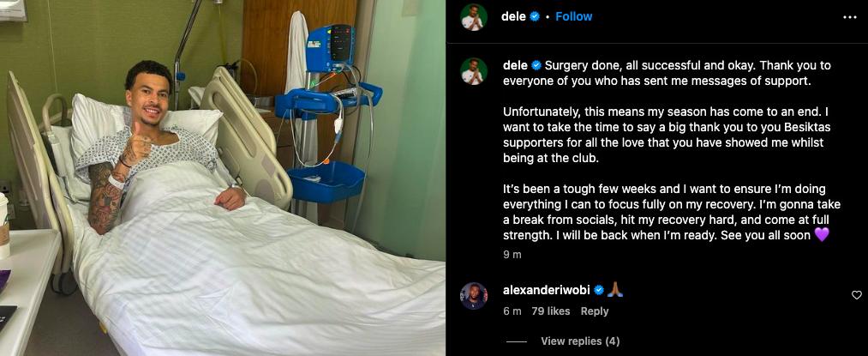Viewport: 868px width, 356px height.
Task: Click the praying hands emoji comment
Action: [615, 290]
